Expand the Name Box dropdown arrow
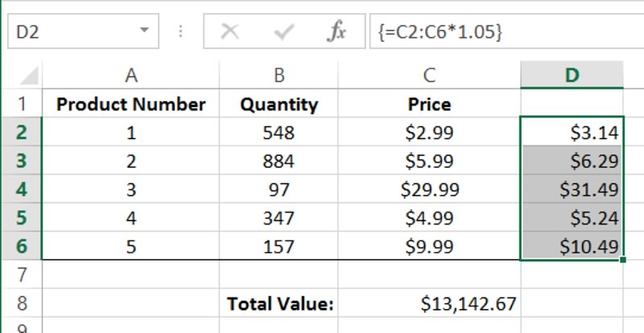The image size is (644, 333). 144,31
